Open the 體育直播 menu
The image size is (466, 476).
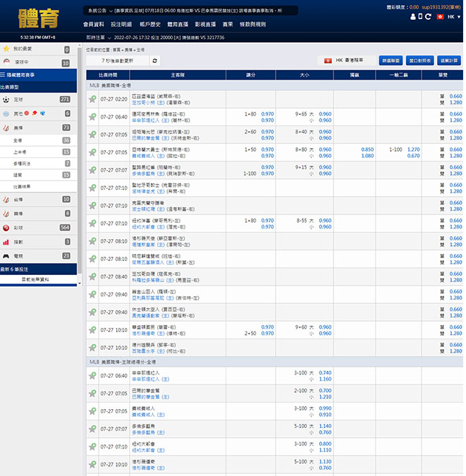[x=178, y=24]
